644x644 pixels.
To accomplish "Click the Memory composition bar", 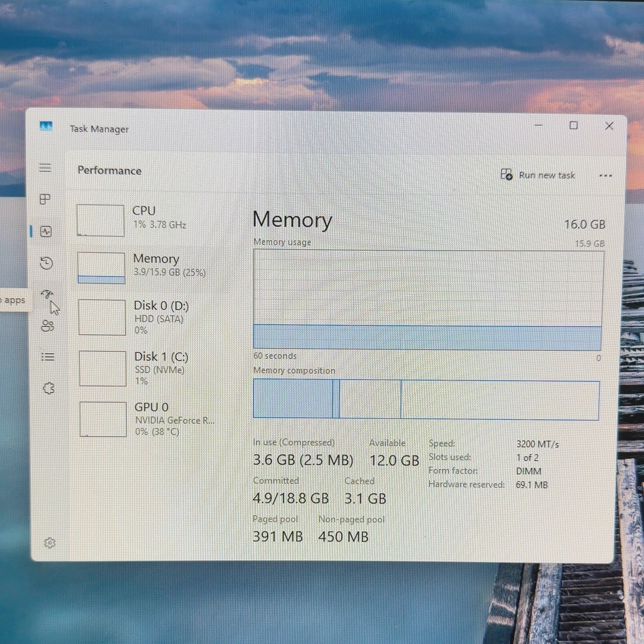I will click(x=426, y=399).
